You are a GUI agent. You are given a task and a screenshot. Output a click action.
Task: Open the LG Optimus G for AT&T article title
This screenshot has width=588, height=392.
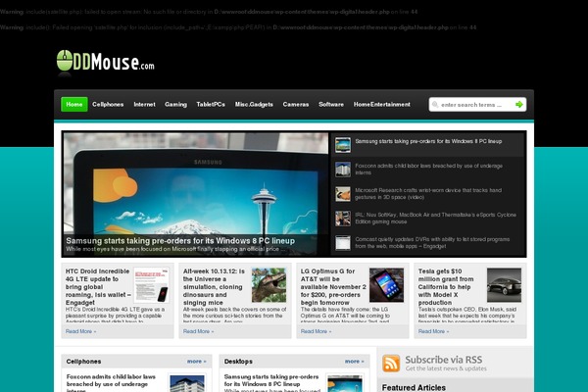333,286
